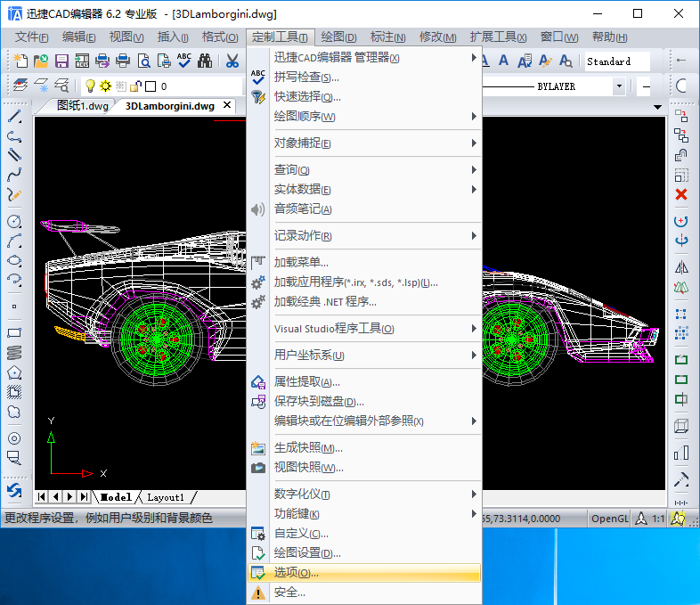Close the 3DLamborgini.dwg tab
The height and width of the screenshot is (605, 700).
pyautogui.click(x=227, y=105)
